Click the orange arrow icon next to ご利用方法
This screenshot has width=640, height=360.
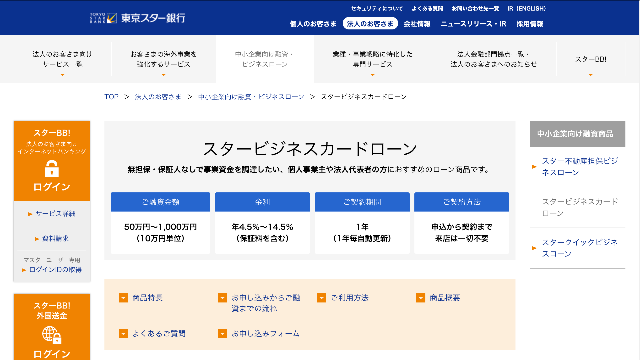click(x=321, y=298)
